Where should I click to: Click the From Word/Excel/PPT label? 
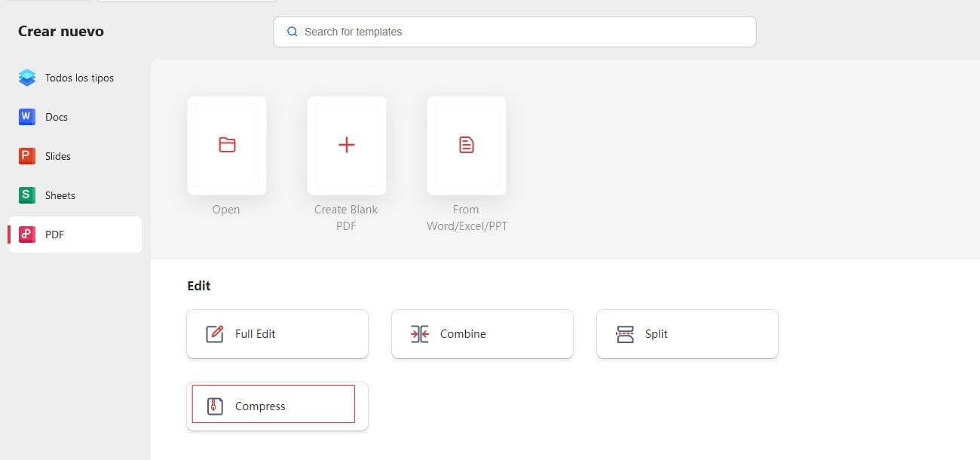[467, 218]
